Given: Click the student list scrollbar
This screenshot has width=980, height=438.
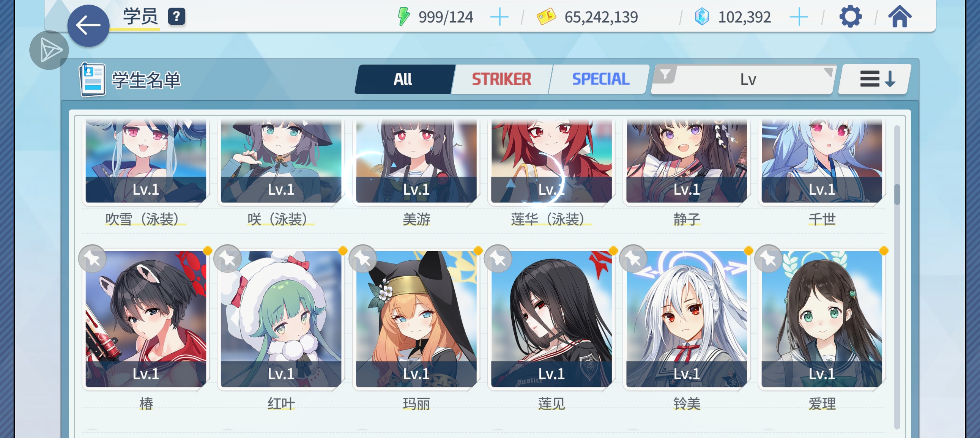Looking at the screenshot, I should point(897,277).
